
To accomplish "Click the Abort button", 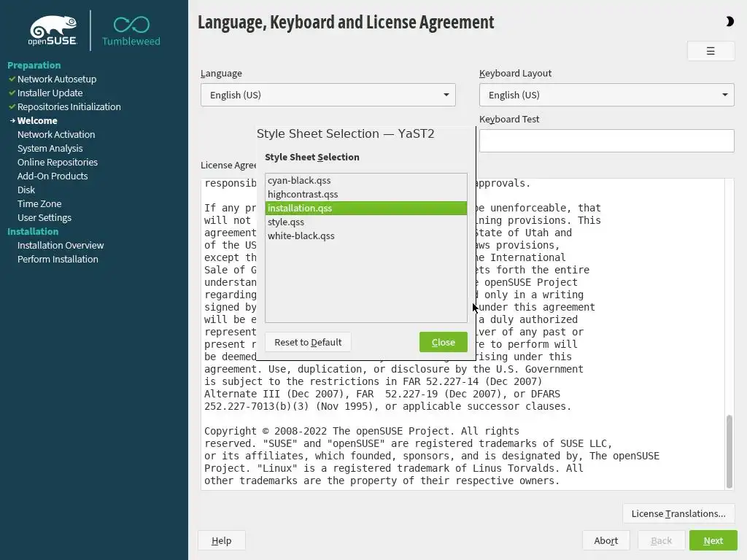I will point(606,540).
